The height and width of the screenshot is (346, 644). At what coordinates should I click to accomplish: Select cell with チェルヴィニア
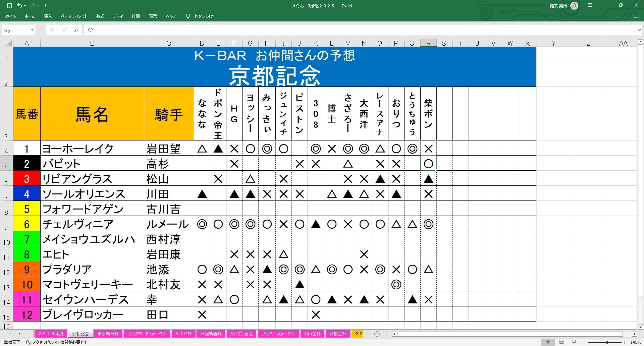tap(92, 224)
